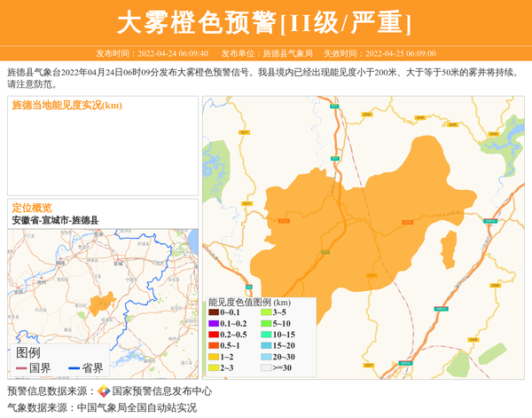Click the blue provincial border legend line
This screenshot has width=532, height=418.
tap(74, 367)
